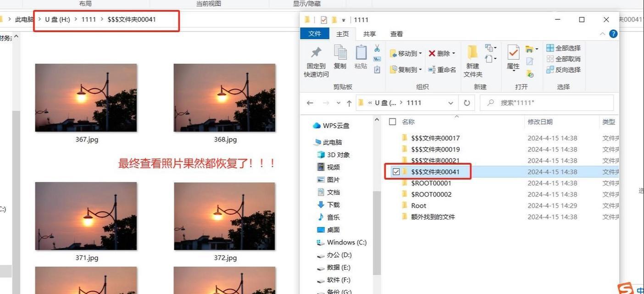644x294 pixels.
Task: Open 数据 (E:) drive
Action: pyautogui.click(x=334, y=267)
